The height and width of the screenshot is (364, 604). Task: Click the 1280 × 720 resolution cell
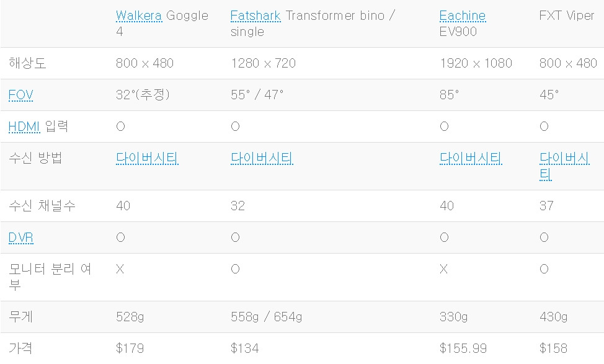tap(263, 63)
